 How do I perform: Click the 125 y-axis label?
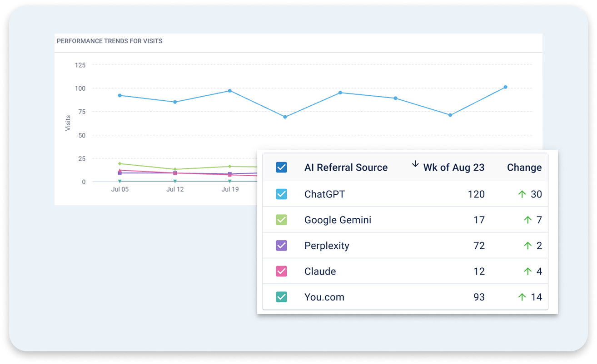[x=80, y=65]
